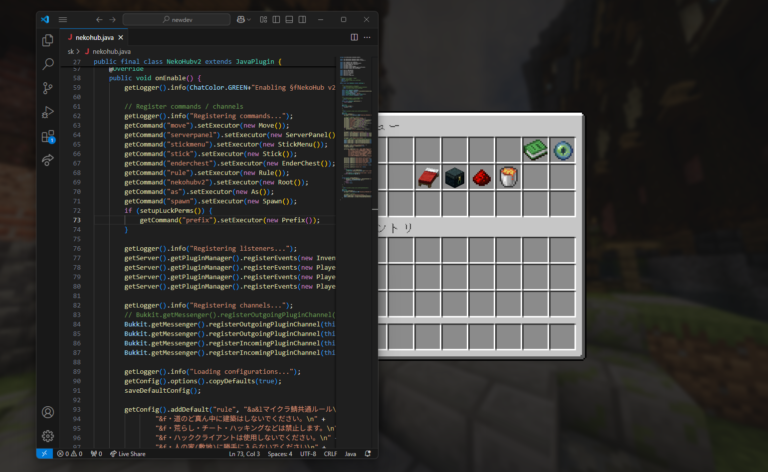This screenshot has height=472, width=768.
Task: Open the Manage settings gear
Action: coord(47,436)
